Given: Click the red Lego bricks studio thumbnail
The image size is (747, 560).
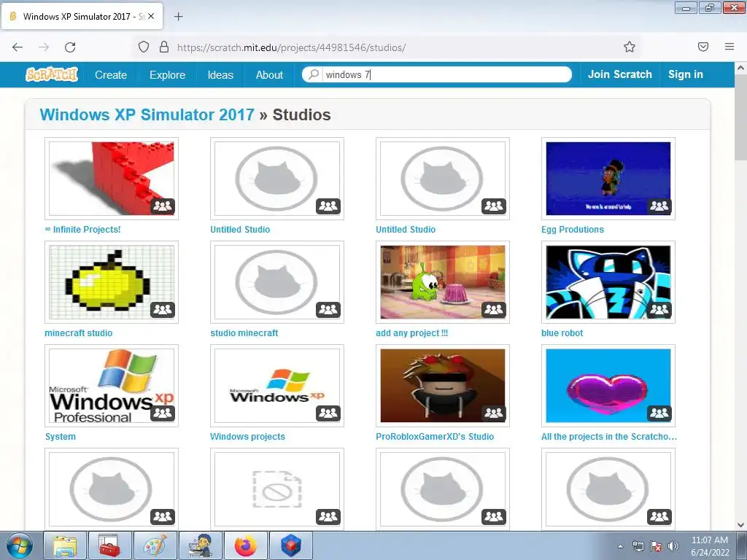Looking at the screenshot, I should click(112, 179).
